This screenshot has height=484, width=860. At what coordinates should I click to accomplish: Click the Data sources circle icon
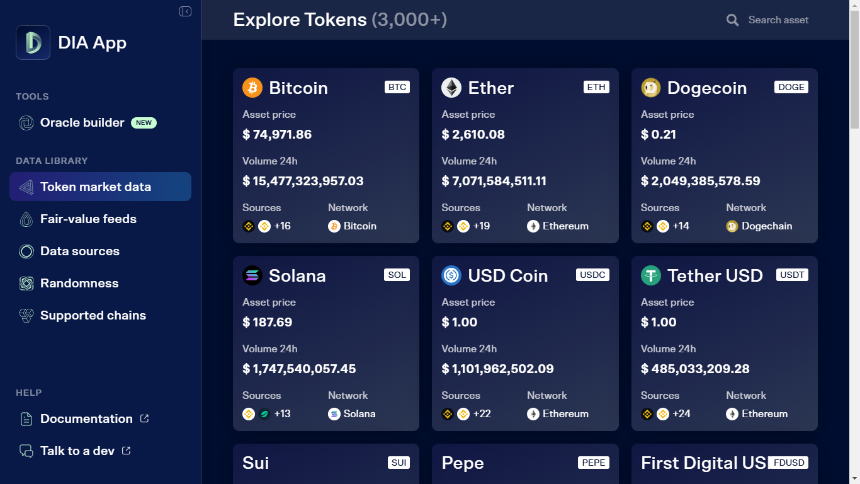(x=26, y=251)
